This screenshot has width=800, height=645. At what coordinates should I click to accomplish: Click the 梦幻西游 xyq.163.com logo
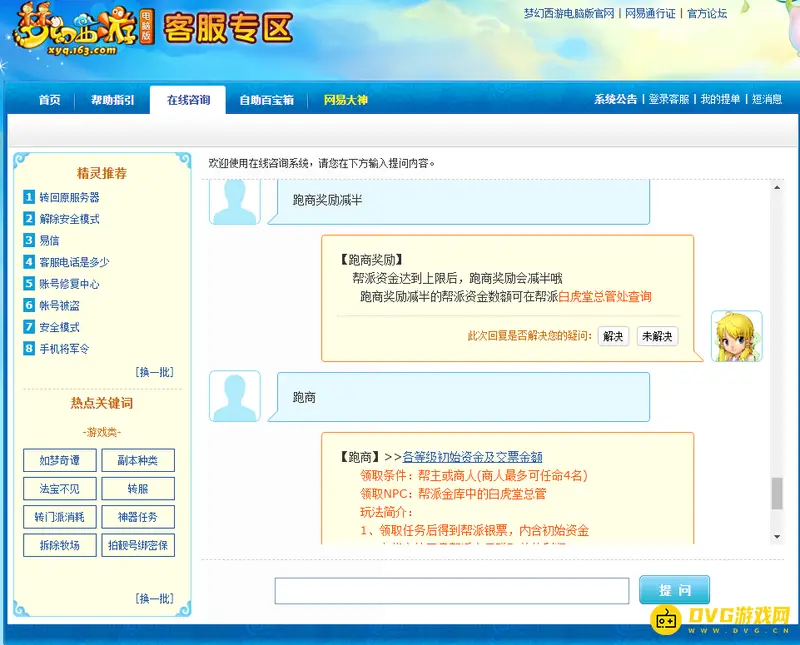tap(84, 29)
